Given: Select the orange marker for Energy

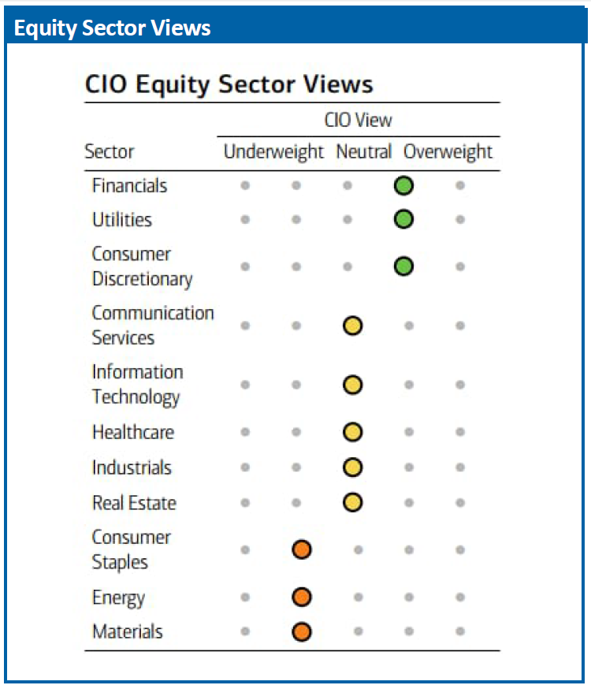Looking at the screenshot, I should [x=301, y=598].
